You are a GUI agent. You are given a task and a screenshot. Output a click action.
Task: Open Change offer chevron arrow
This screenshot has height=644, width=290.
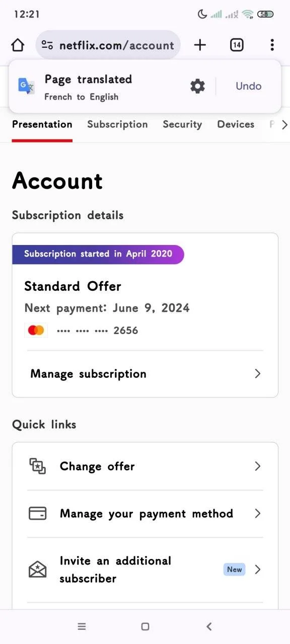point(257,466)
